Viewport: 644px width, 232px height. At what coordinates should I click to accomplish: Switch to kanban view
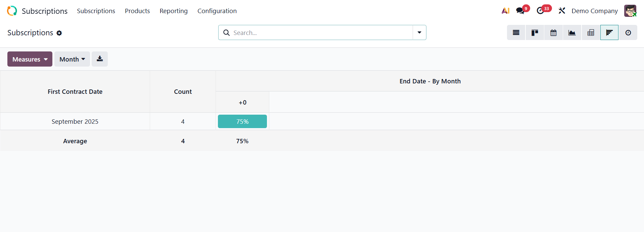pyautogui.click(x=535, y=33)
